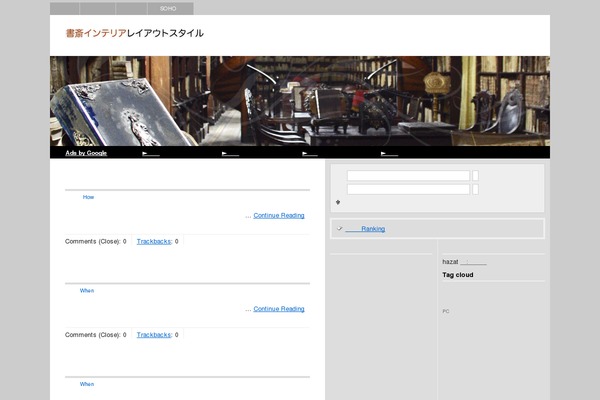The height and width of the screenshot is (400, 600).
Task: Open Trackbacks link of the first When post
Action: click(x=154, y=335)
